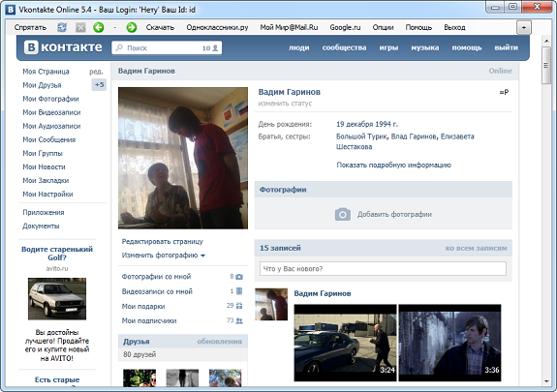Viewport: 557px width, 392px height.
Task: Open Мои Группы in the sidebar
Action: 43,153
